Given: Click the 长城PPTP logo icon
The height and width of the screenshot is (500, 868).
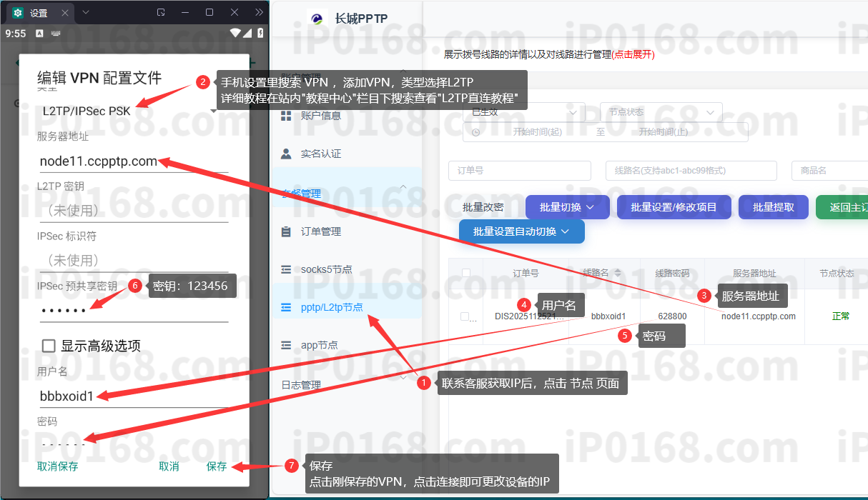Looking at the screenshot, I should [317, 19].
